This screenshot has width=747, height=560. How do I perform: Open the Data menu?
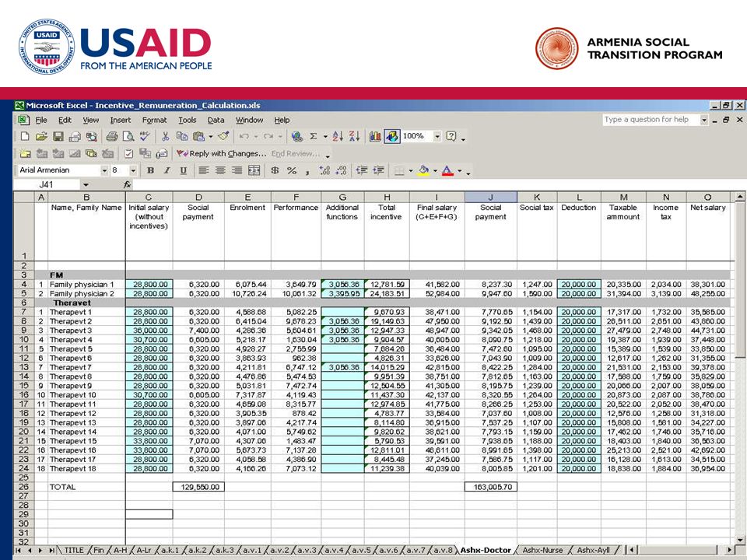coord(216,120)
